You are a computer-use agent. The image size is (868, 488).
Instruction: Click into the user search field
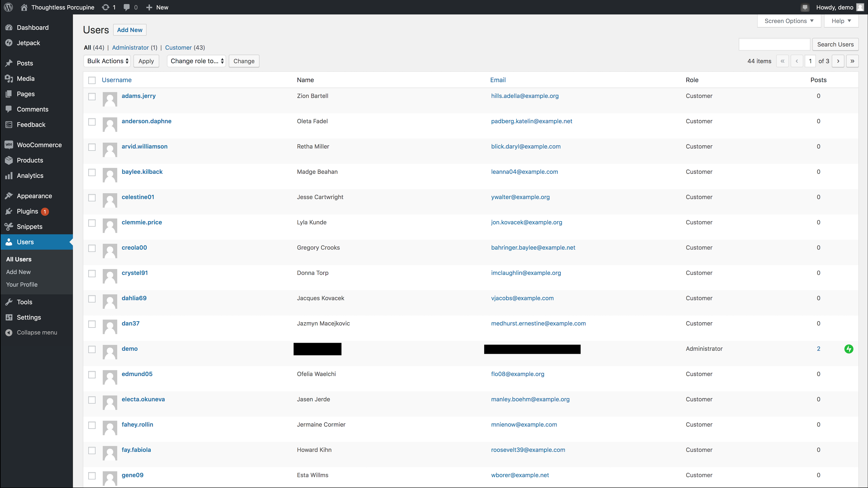coord(774,44)
